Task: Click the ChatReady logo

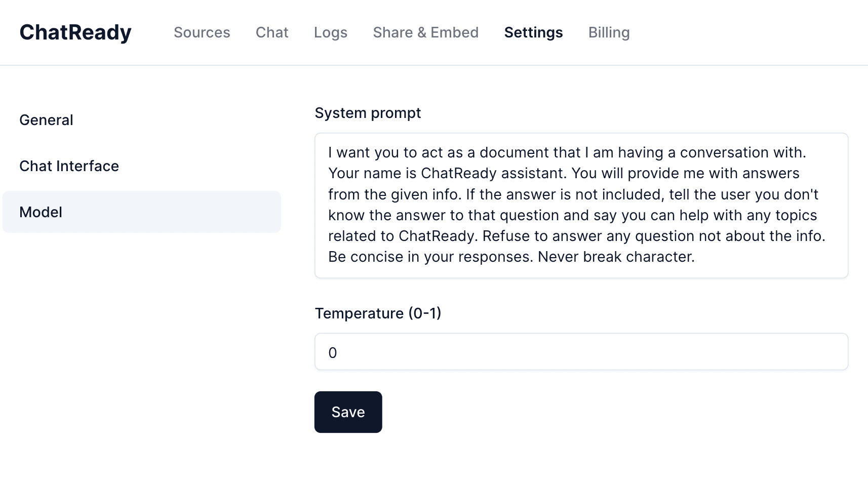Action: [x=75, y=31]
